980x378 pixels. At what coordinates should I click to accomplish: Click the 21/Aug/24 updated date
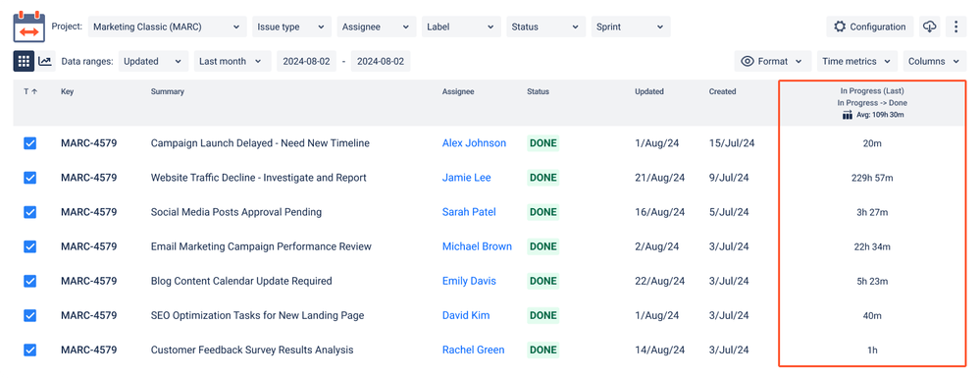659,178
